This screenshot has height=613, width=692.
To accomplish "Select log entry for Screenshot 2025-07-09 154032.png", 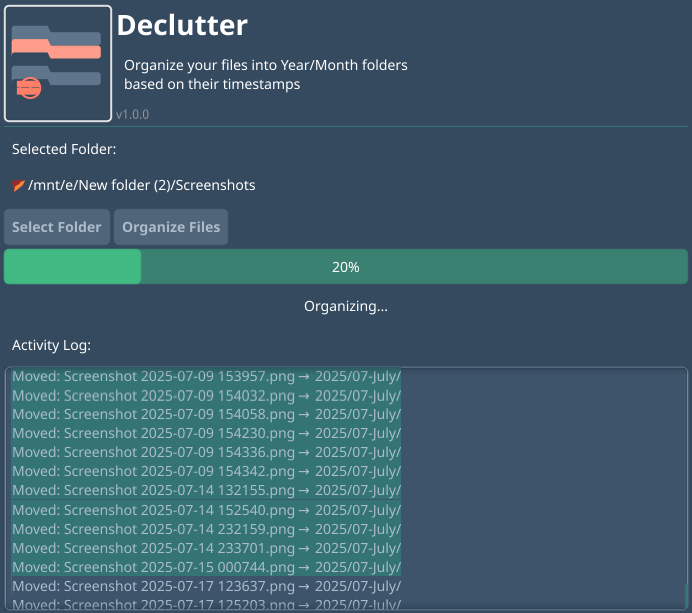I will coord(206,396).
